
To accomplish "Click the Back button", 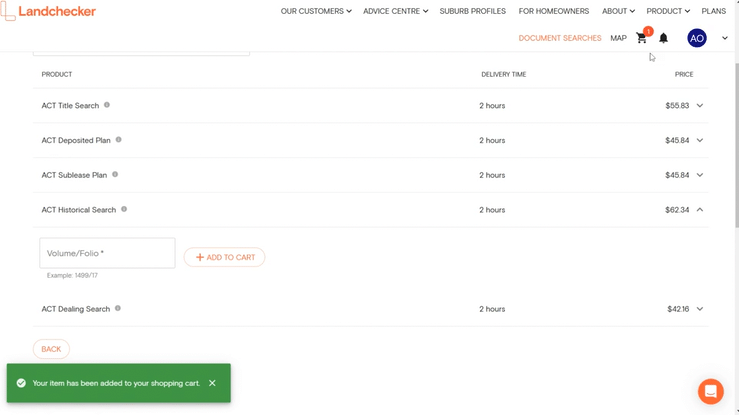I will (x=51, y=349).
